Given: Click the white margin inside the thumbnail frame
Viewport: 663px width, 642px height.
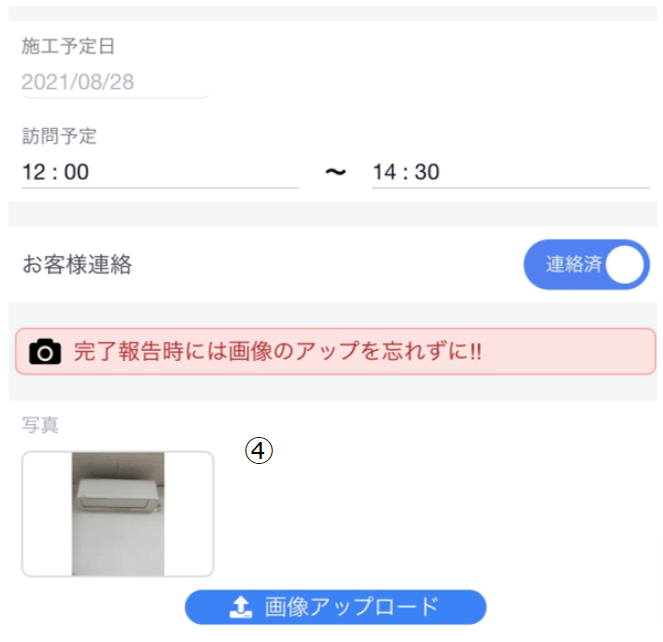Looking at the screenshot, I should tap(46, 513).
